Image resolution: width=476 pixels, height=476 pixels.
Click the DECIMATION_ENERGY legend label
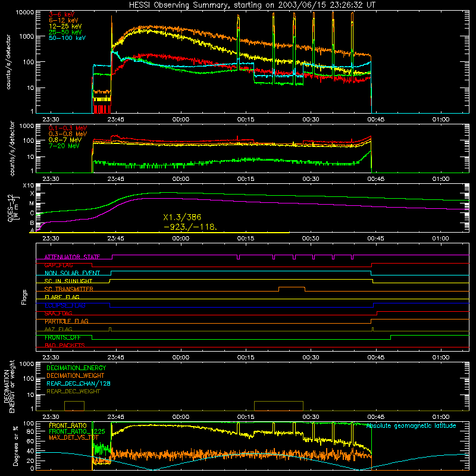[76, 368]
